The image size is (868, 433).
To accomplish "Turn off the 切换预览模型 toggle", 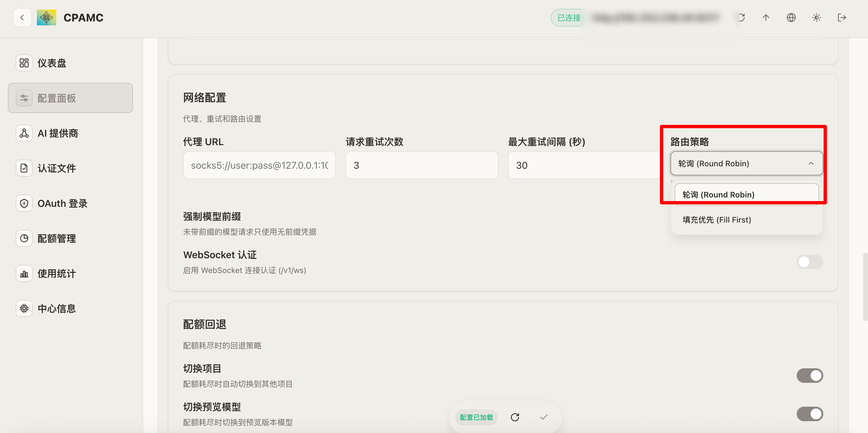I will (809, 414).
